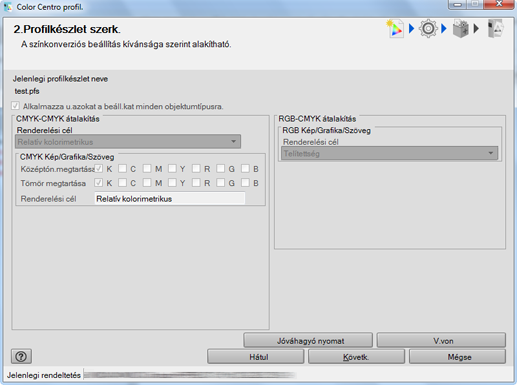Click the gear settings wizard step icon
Image resolution: width=517 pixels, height=385 pixels.
click(x=428, y=29)
